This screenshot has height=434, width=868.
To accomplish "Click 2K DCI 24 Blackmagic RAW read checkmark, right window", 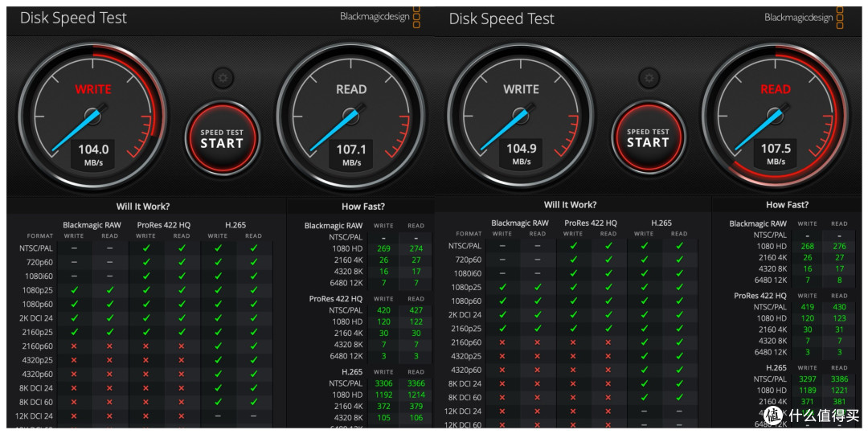I will pyautogui.click(x=538, y=314).
